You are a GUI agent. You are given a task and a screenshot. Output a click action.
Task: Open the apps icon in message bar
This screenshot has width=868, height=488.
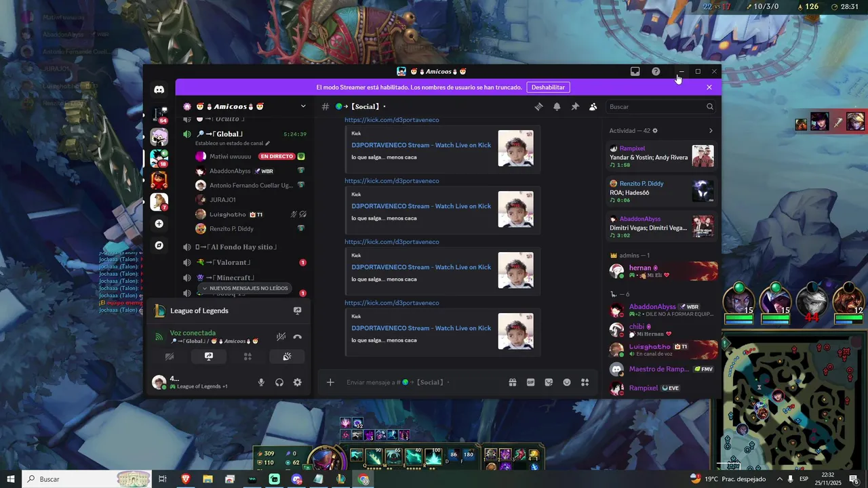point(585,382)
